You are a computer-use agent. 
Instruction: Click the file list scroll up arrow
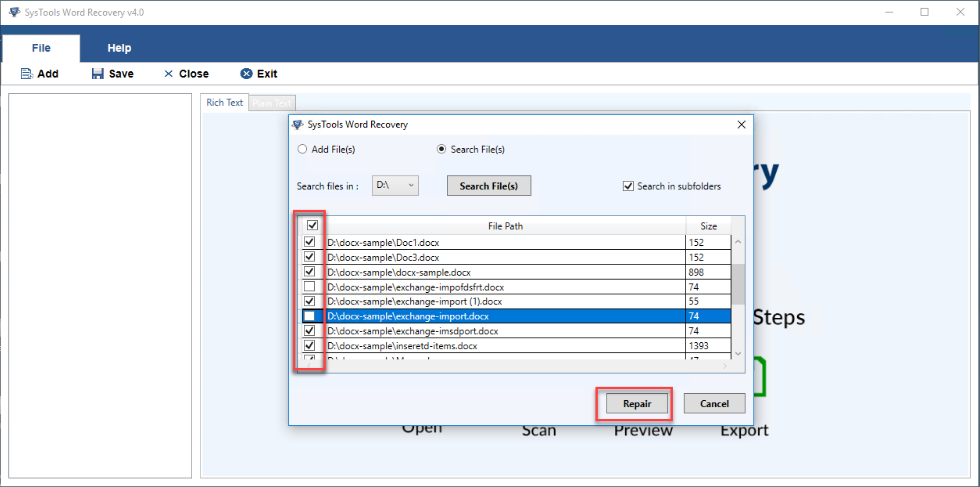point(738,242)
